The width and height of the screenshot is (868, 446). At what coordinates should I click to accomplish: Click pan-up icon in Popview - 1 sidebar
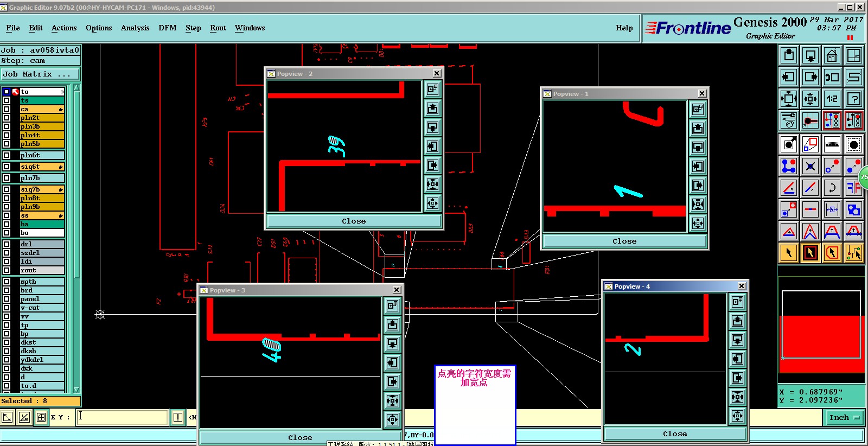click(698, 129)
